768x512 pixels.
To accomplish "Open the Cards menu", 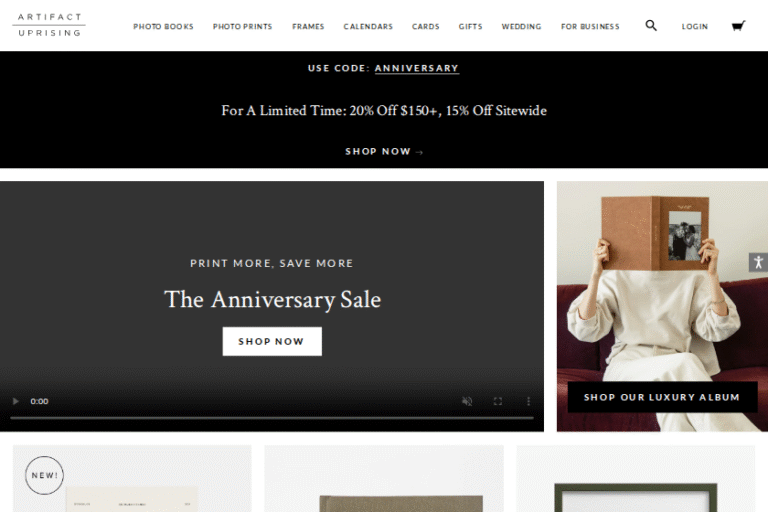I will click(x=426, y=26).
